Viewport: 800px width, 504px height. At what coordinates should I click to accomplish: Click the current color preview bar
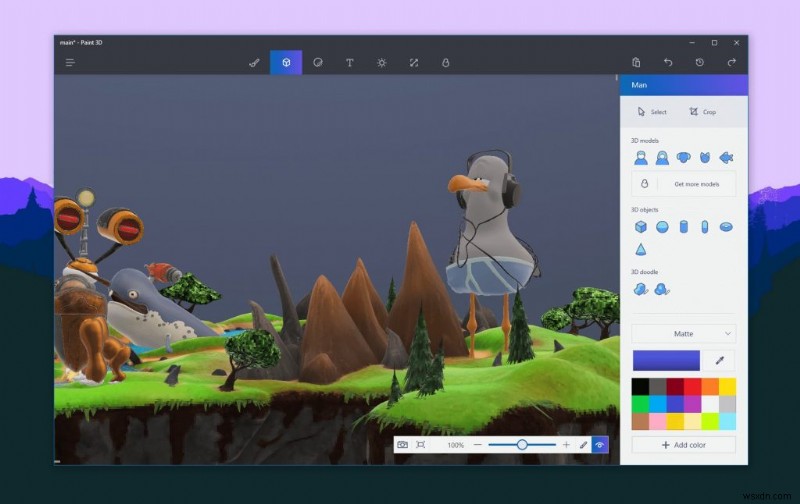click(x=666, y=360)
